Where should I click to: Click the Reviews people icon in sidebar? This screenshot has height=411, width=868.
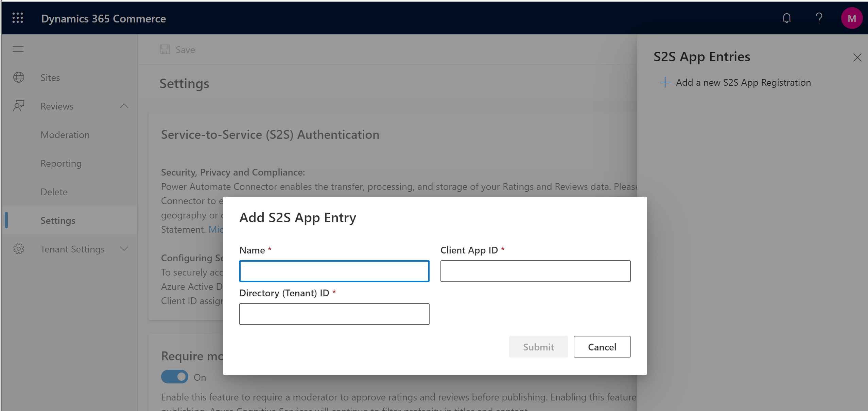(x=18, y=106)
